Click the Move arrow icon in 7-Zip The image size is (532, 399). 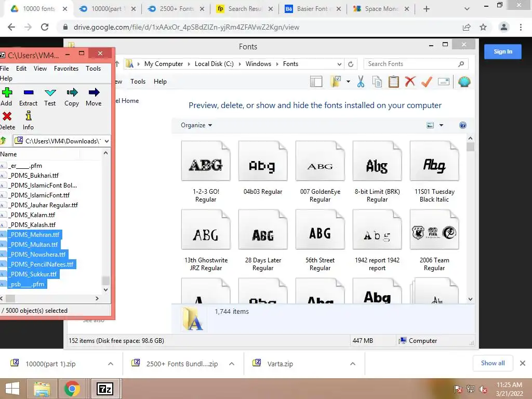click(94, 92)
